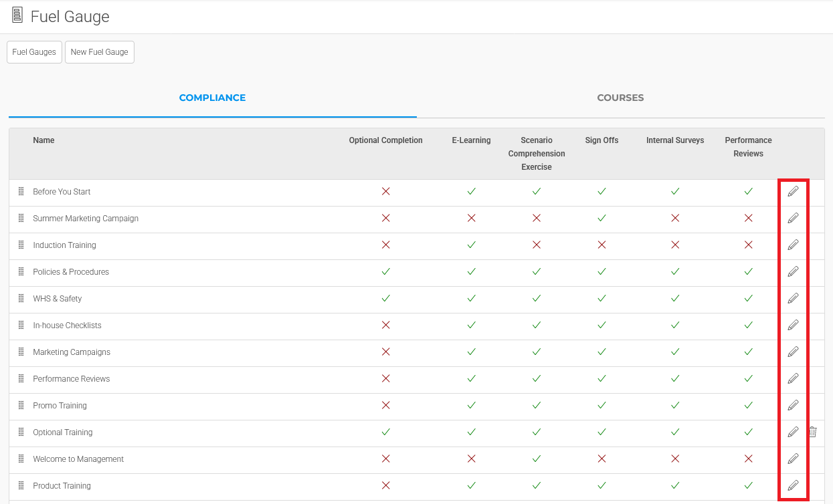The height and width of the screenshot is (504, 833).
Task: Switch to the Courses tab
Action: [620, 98]
